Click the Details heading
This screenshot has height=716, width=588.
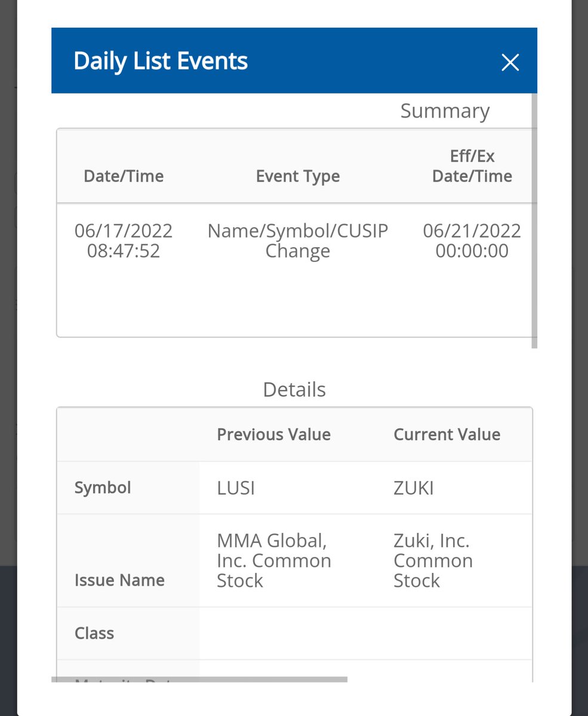[x=294, y=390]
